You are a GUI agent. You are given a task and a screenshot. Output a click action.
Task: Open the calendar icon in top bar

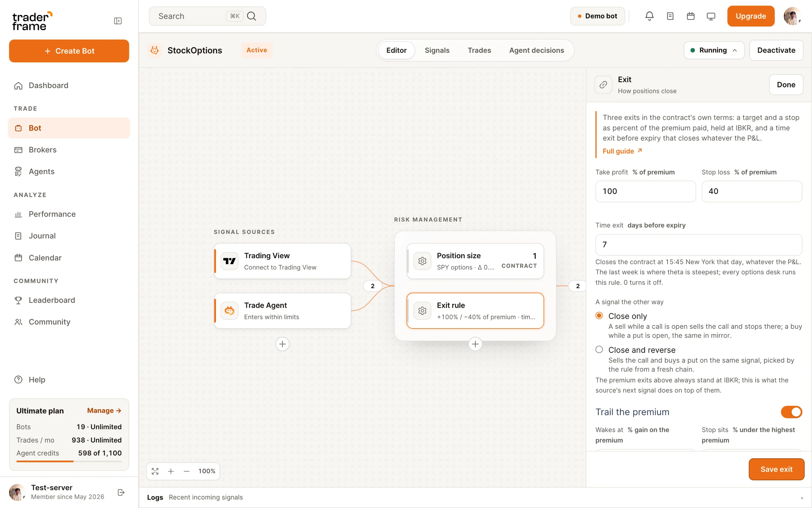pyautogui.click(x=691, y=16)
